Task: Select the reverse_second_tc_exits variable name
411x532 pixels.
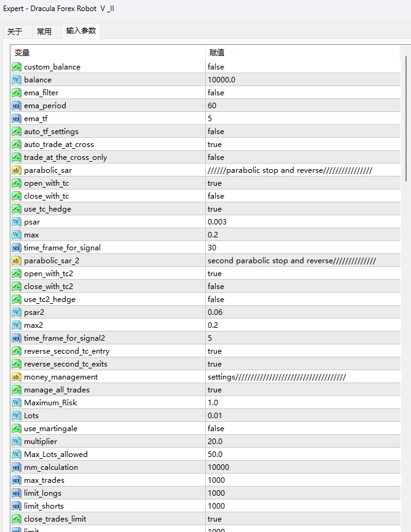Action: pos(66,364)
